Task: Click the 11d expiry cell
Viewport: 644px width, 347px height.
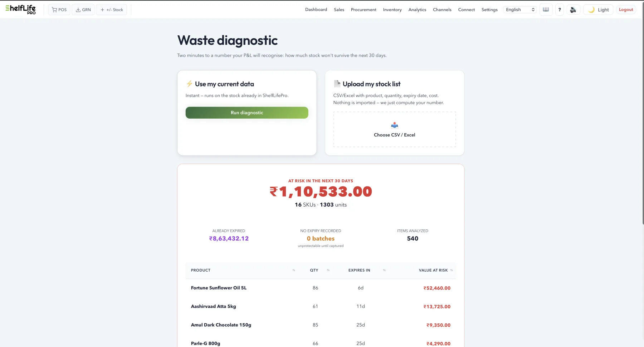Action: pos(361,307)
